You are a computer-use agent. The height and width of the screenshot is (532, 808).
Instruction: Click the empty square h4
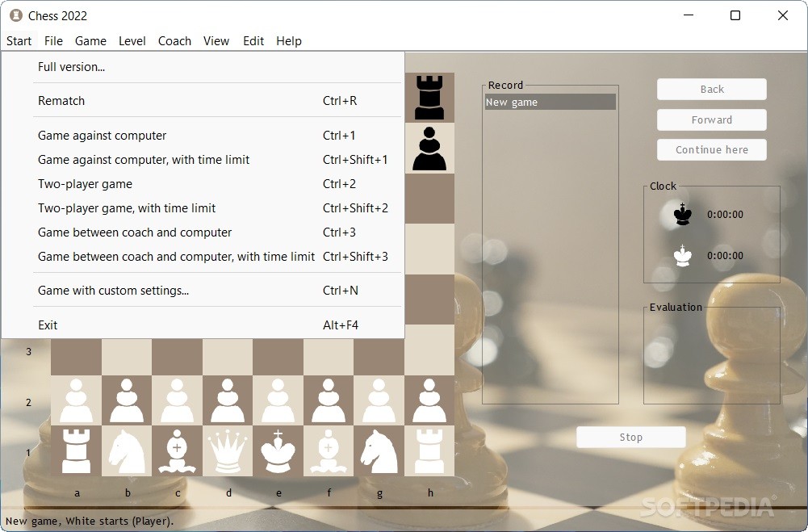coord(429,300)
